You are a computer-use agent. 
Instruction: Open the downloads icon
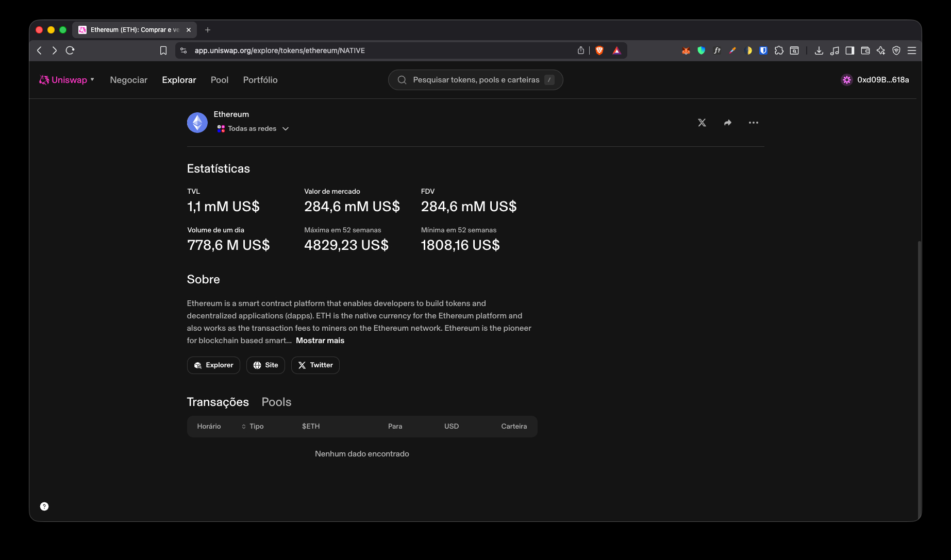[819, 50]
